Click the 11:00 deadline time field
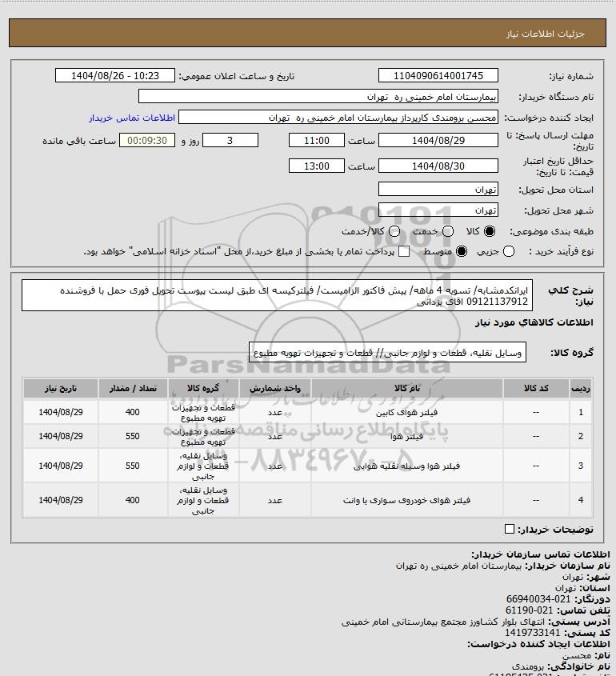616x676 pixels. [x=317, y=140]
